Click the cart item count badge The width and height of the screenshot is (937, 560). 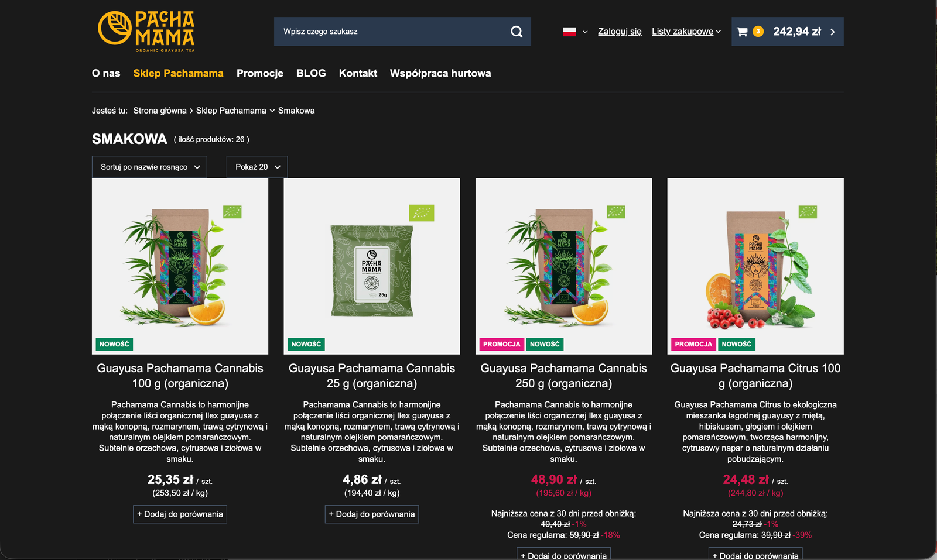758,32
